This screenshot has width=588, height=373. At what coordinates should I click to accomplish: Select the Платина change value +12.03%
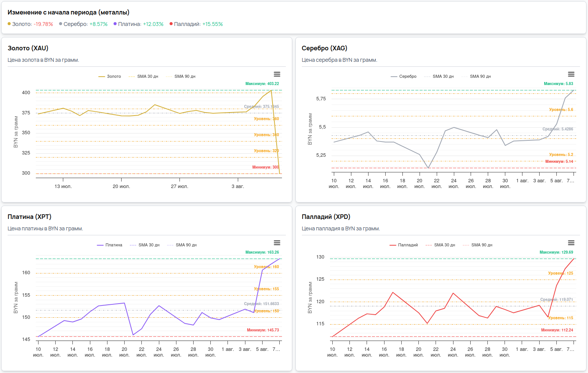153,24
